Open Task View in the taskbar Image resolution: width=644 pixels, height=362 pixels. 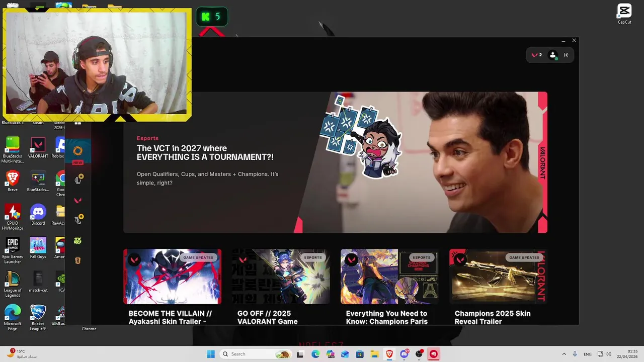(x=300, y=354)
